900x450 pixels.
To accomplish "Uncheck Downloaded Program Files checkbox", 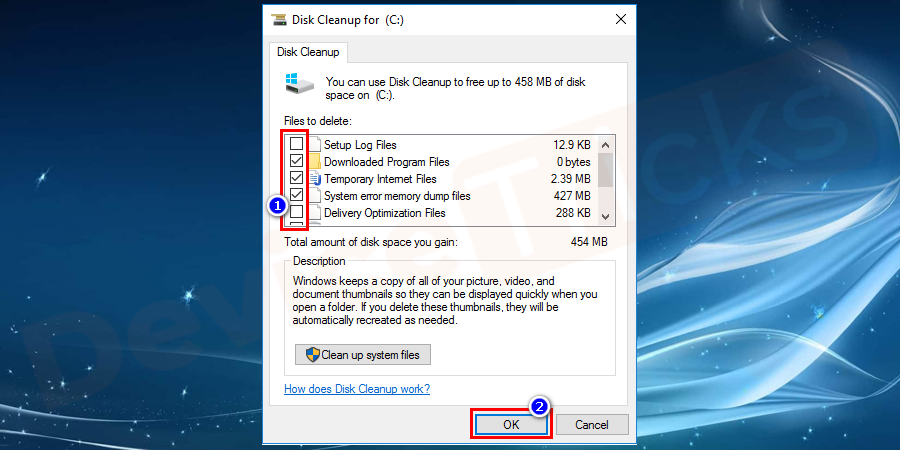I will [297, 161].
